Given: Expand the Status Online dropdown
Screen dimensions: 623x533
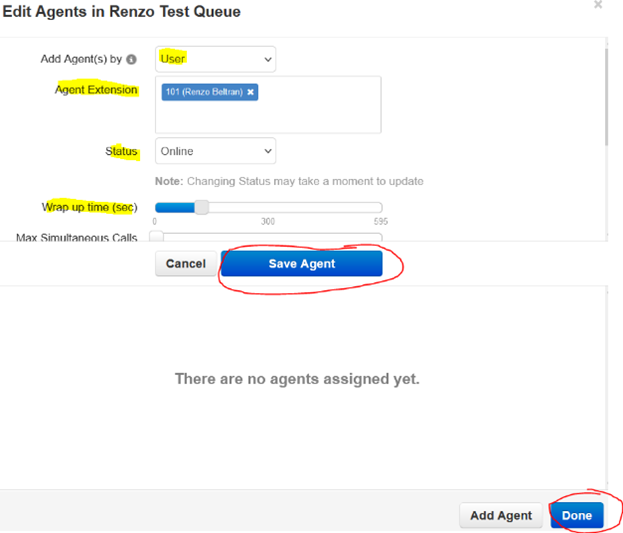Looking at the screenshot, I should pyautogui.click(x=215, y=151).
